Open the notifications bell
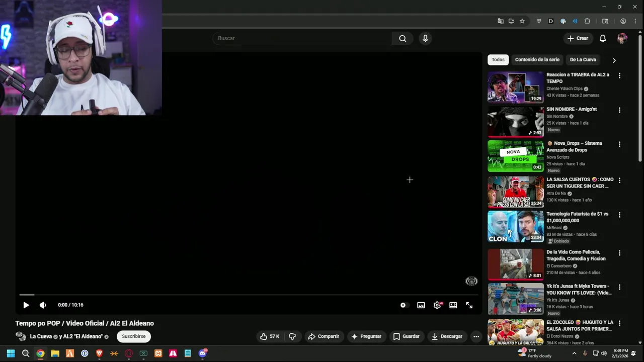The image size is (644, 362). click(x=603, y=38)
